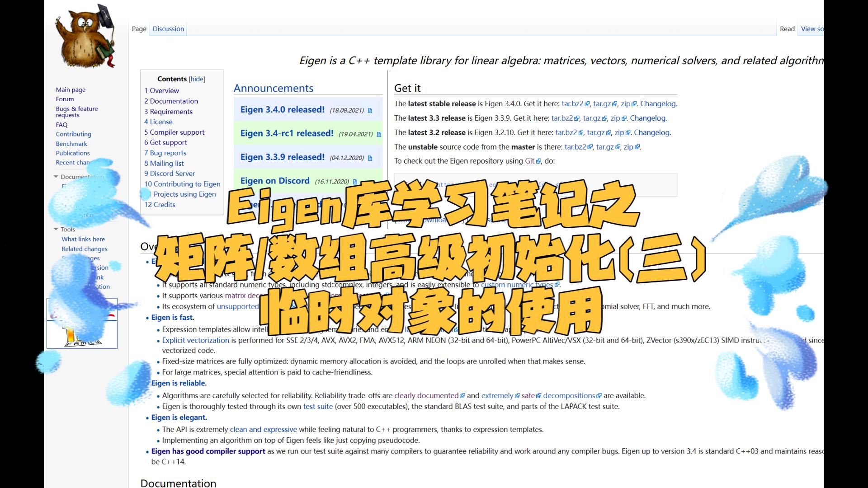Image resolution: width=868 pixels, height=488 pixels.
Task: Open the View source tab
Action: click(812, 29)
